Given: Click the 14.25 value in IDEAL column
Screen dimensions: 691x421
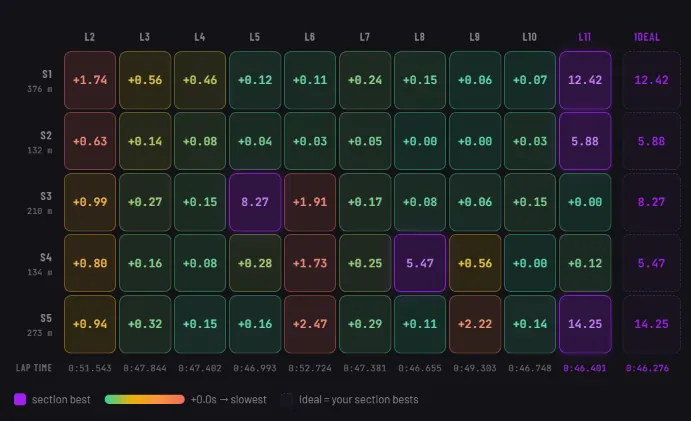Looking at the screenshot, I should coord(651,324).
